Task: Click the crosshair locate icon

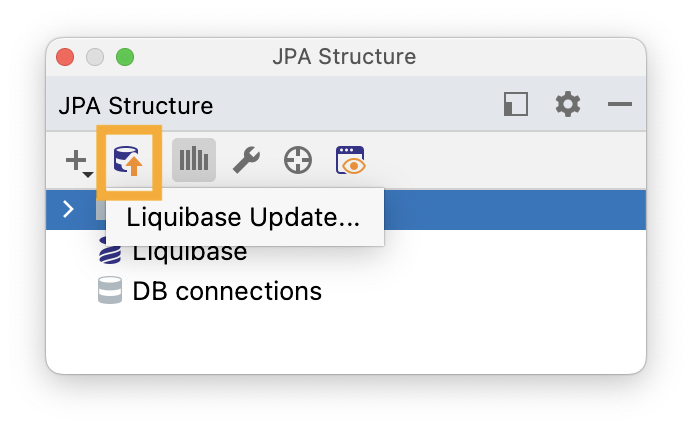Action: (x=298, y=160)
